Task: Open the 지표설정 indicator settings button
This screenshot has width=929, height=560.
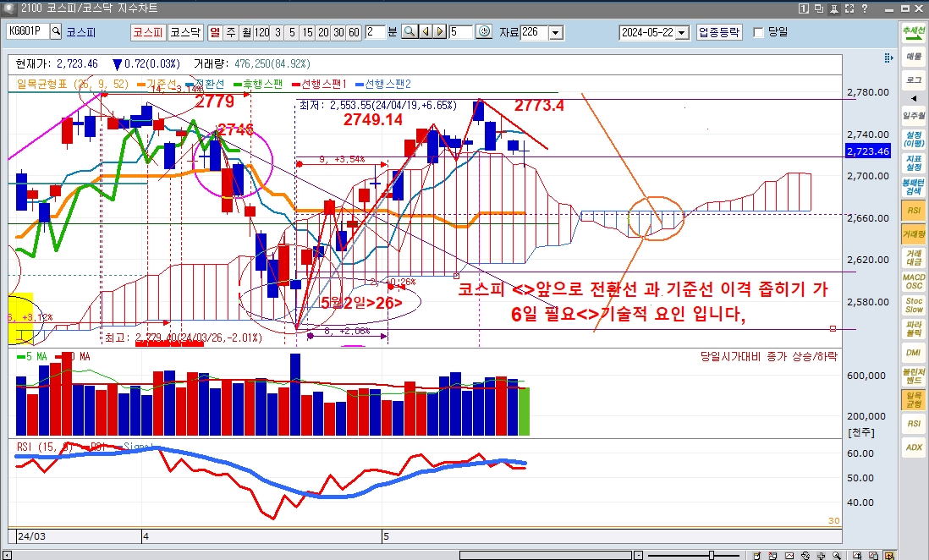Action: 914,163
